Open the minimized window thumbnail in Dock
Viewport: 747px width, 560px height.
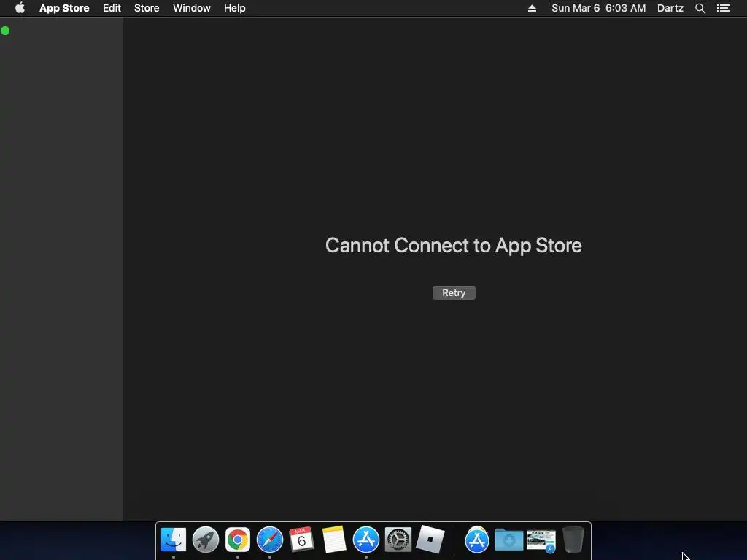541,541
